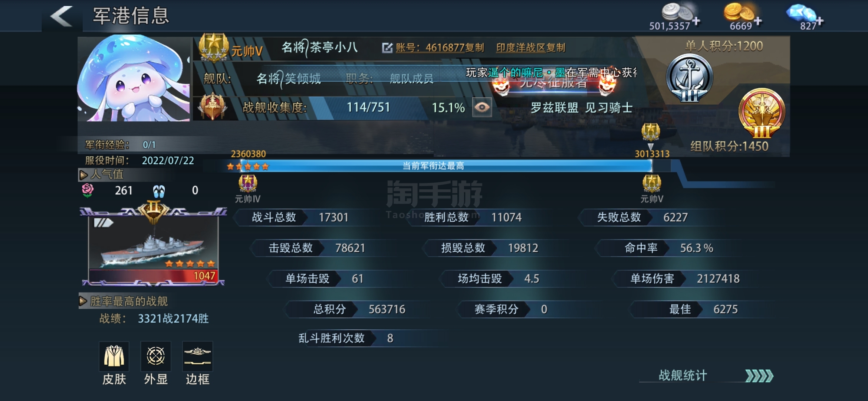Click the solo rank anchor badge
The image size is (868, 401).
pyautogui.click(x=690, y=78)
